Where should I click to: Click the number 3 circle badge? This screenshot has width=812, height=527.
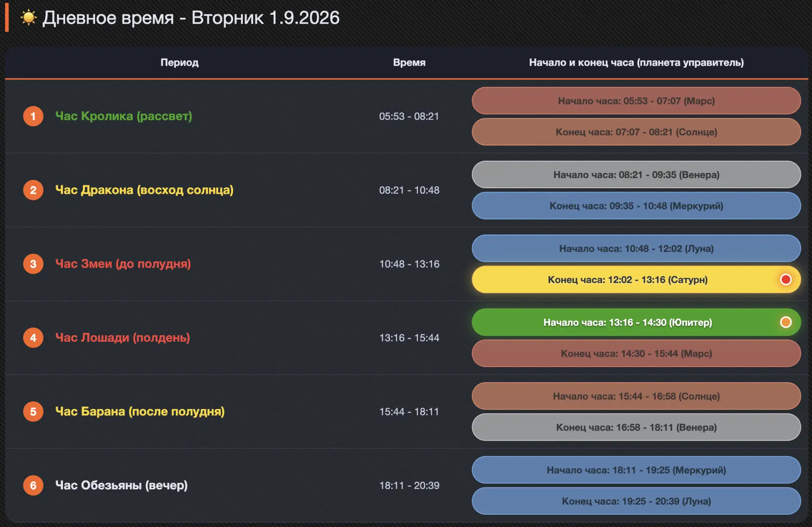[33, 264]
